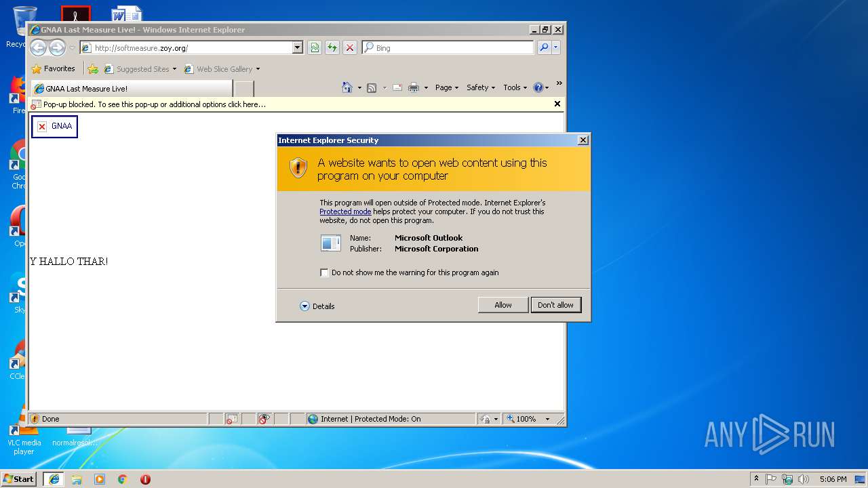This screenshot has height=488, width=868.
Task: Click the search magnifier button next to Bing
Action: [544, 47]
